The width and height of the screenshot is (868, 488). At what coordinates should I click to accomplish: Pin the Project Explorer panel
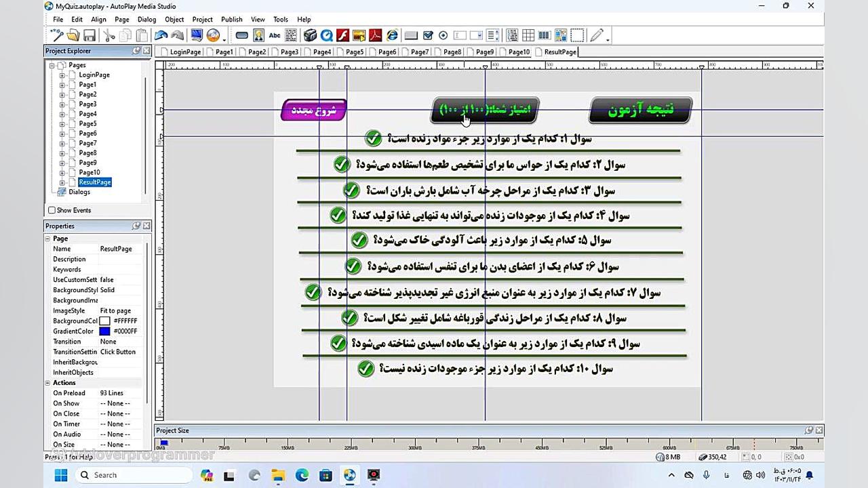pos(136,51)
